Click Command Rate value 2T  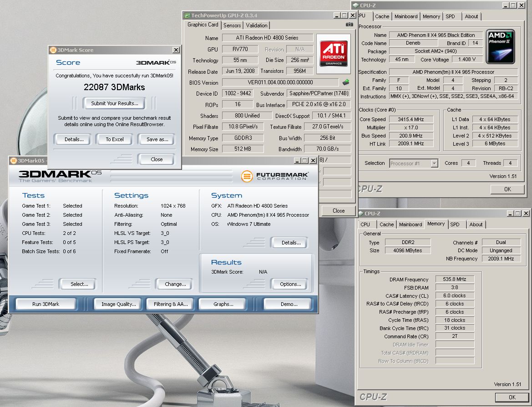coord(455,336)
